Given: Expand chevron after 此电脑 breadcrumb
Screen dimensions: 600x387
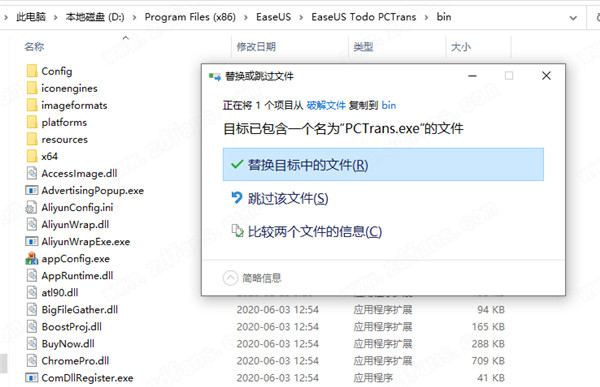Looking at the screenshot, I should click(x=55, y=17).
